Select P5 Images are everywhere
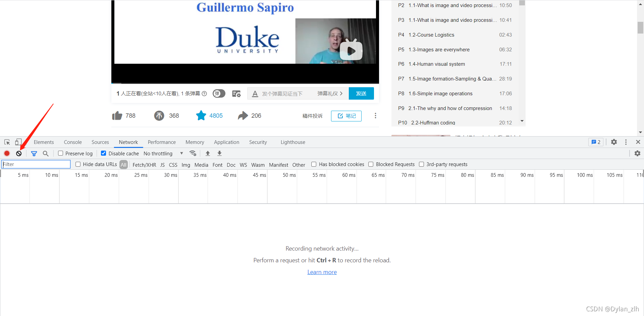644x316 pixels. pyautogui.click(x=455, y=50)
